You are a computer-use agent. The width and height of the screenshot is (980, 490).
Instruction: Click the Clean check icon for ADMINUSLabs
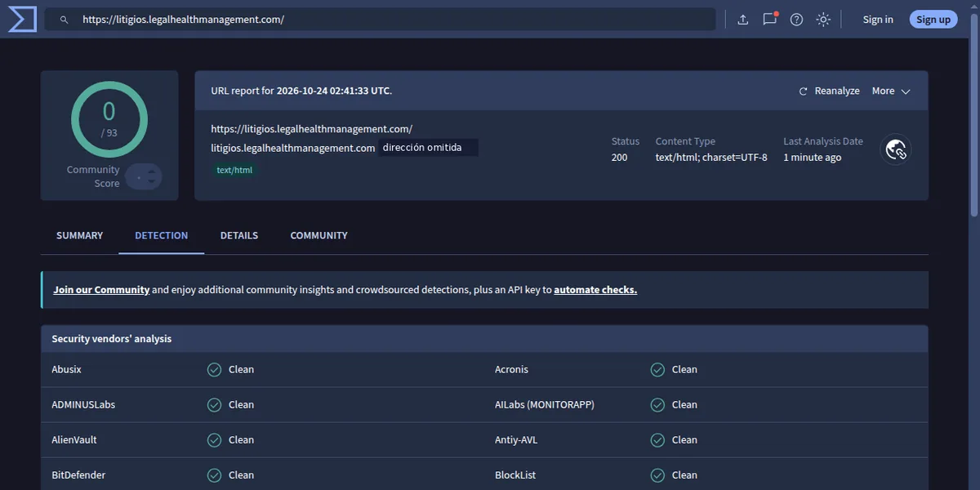(214, 405)
